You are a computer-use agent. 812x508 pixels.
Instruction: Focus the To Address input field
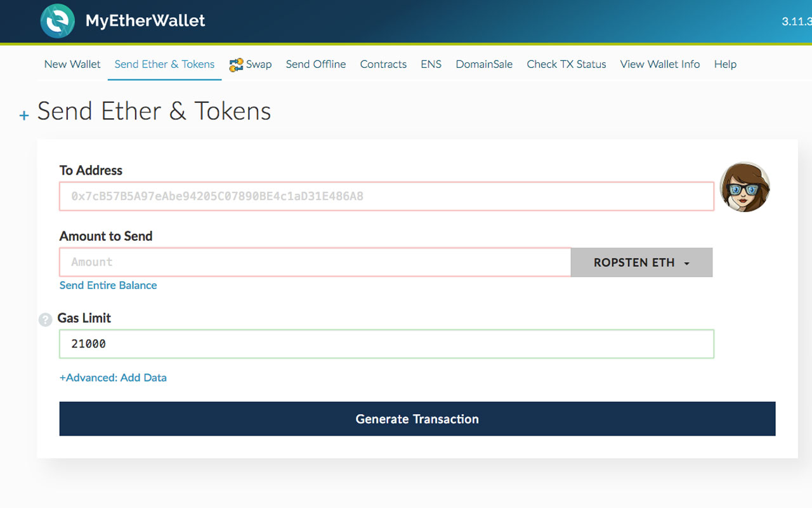click(x=387, y=196)
